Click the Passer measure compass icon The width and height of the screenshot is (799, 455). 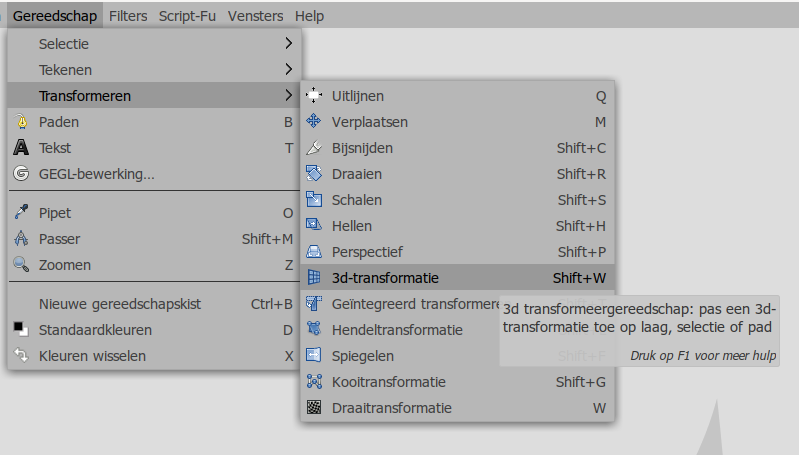pyautogui.click(x=21, y=238)
